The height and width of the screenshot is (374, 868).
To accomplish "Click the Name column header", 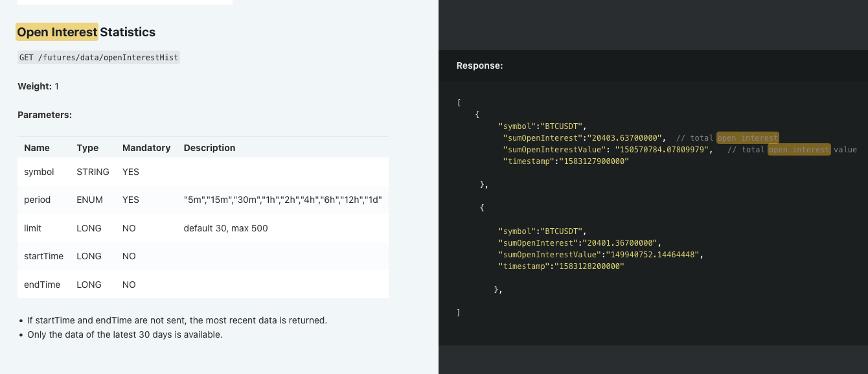I will [x=37, y=148].
